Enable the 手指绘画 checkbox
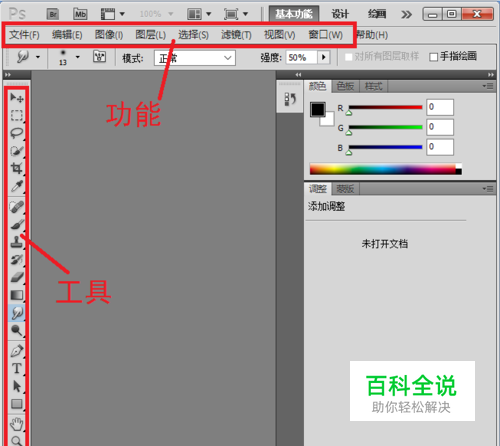The image size is (500, 446). coord(433,57)
